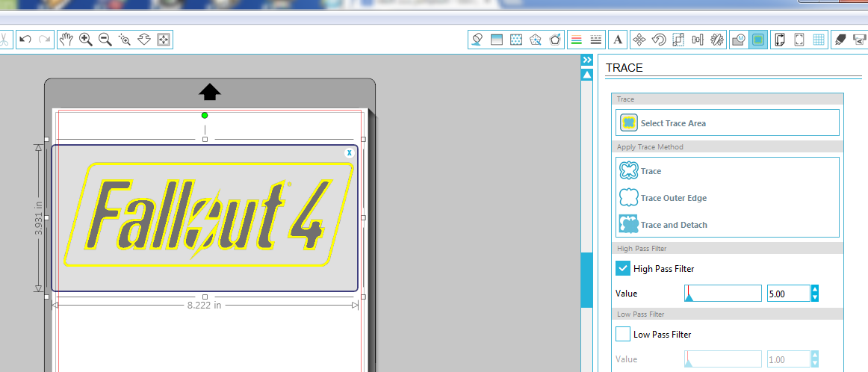Click the Select Trace Area button

pos(728,123)
